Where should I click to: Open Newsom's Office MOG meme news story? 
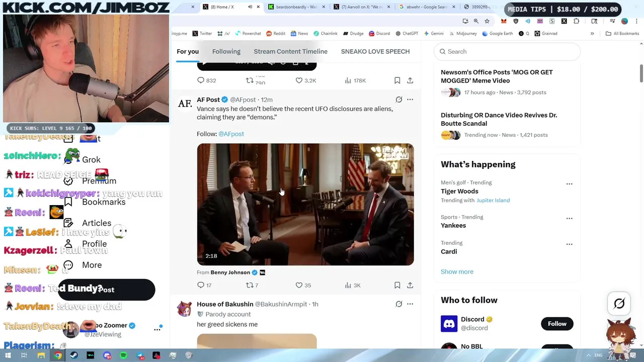click(x=497, y=76)
